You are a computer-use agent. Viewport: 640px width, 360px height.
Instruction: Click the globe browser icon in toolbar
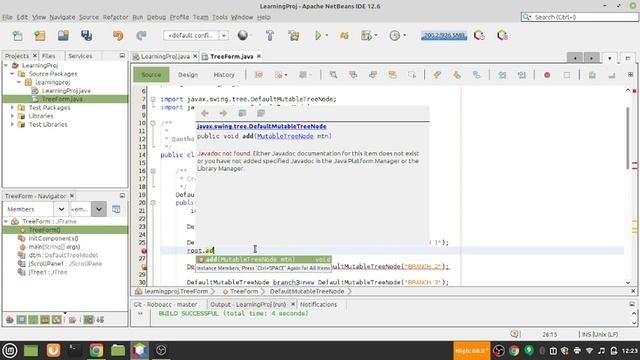242,36
